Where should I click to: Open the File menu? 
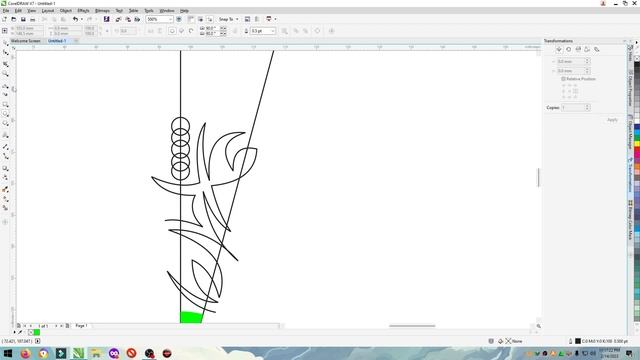tap(6, 11)
